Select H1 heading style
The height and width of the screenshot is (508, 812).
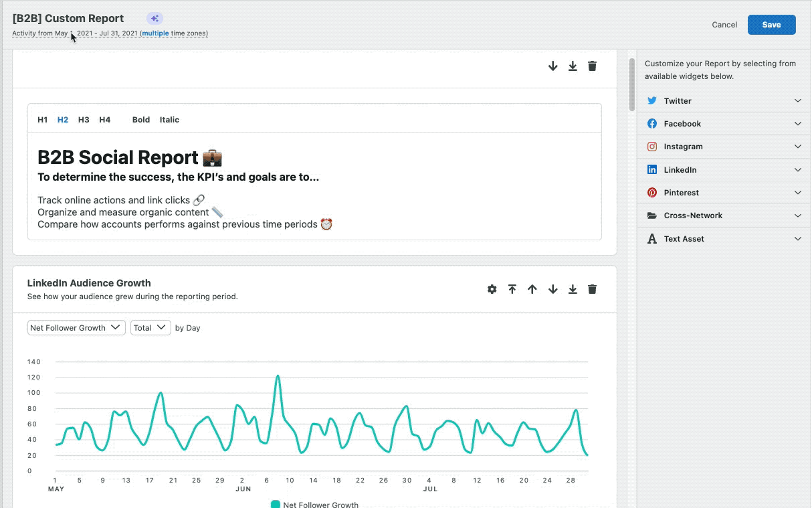(x=43, y=120)
